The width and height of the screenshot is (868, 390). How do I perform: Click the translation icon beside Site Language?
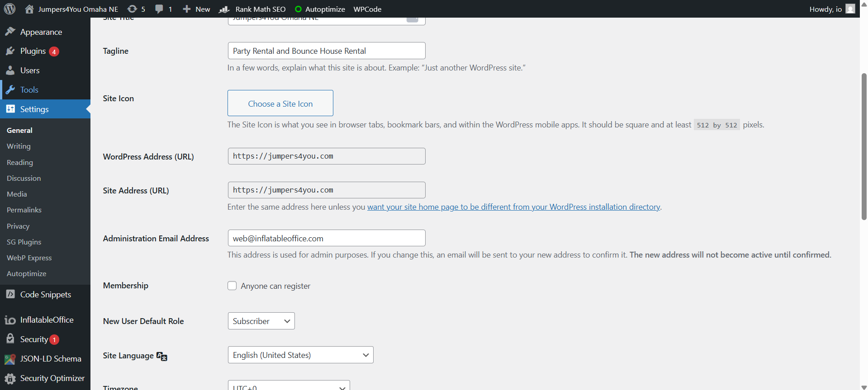(162, 356)
